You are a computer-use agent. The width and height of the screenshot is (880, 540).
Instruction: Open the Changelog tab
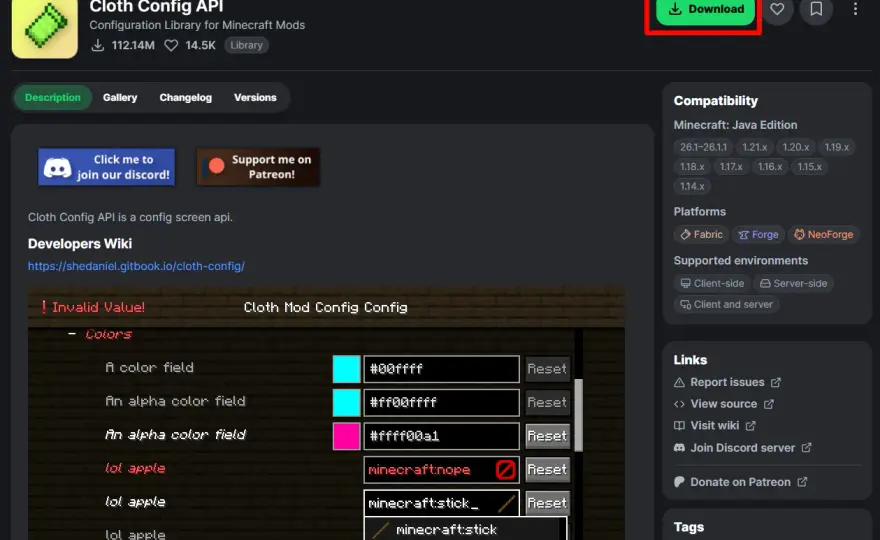click(186, 98)
